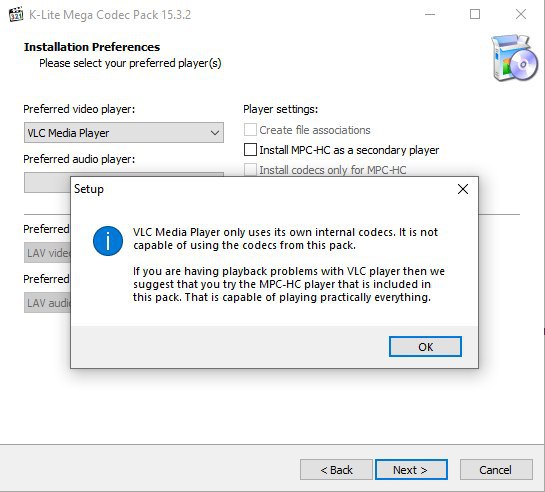Close the K-Lite Mega Codec Pack window
This screenshot has width=545, height=492.
tap(521, 15)
